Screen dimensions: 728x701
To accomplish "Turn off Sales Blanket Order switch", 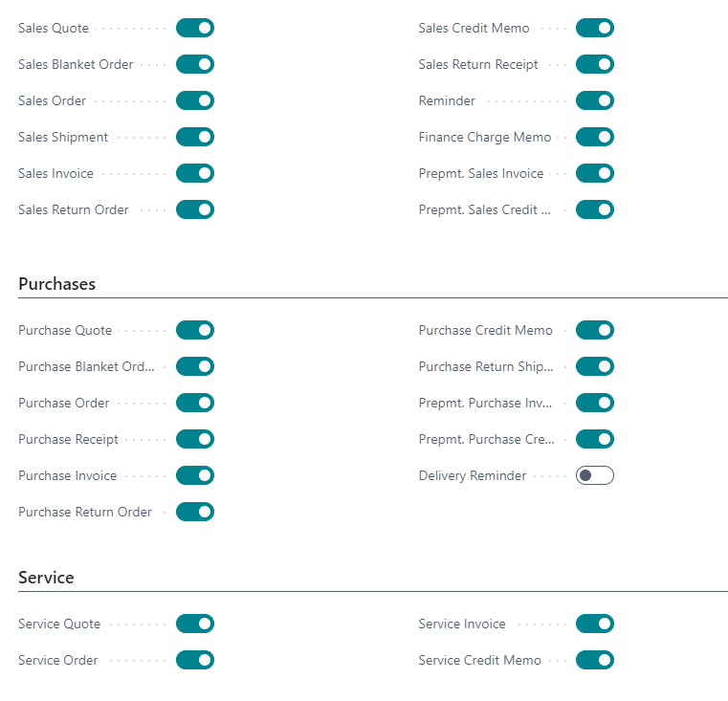I will (x=194, y=64).
